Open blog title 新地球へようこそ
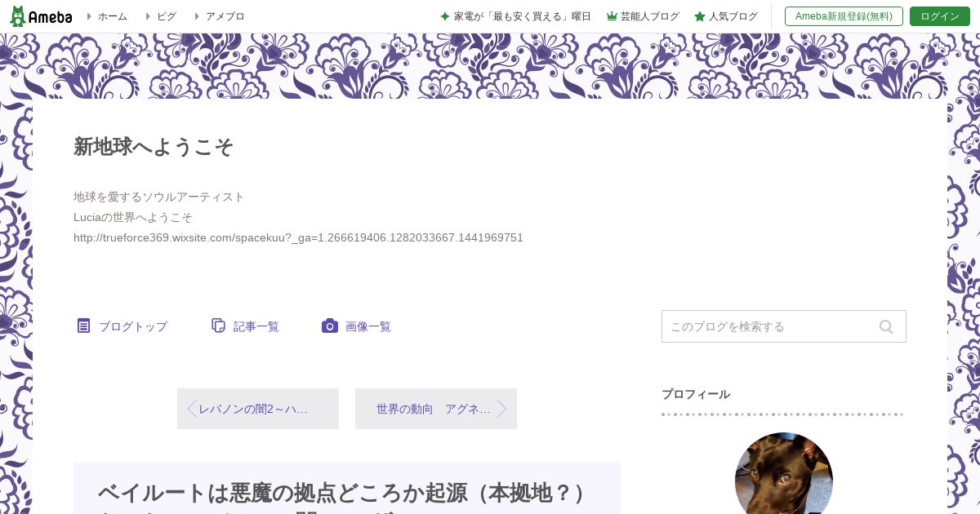Image resolution: width=980 pixels, height=514 pixels. click(154, 147)
